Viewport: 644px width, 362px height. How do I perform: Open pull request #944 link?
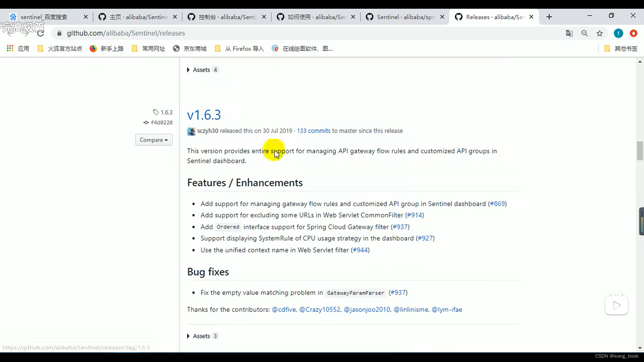pos(360,250)
